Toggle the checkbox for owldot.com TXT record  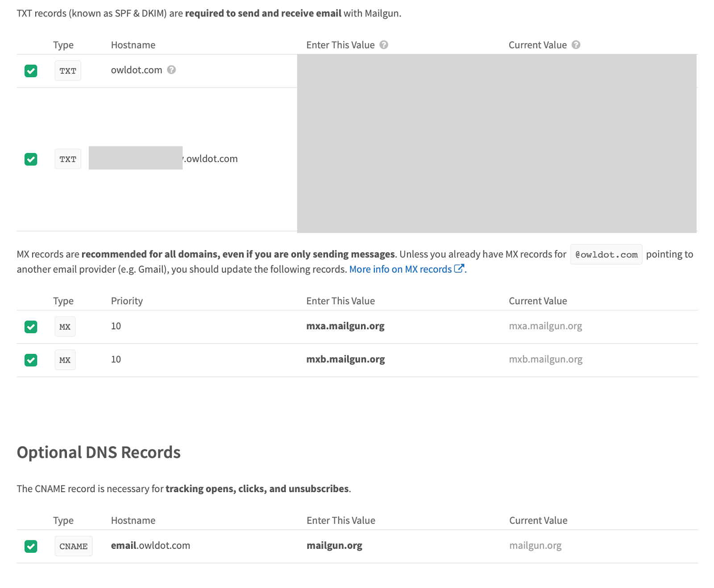click(31, 70)
